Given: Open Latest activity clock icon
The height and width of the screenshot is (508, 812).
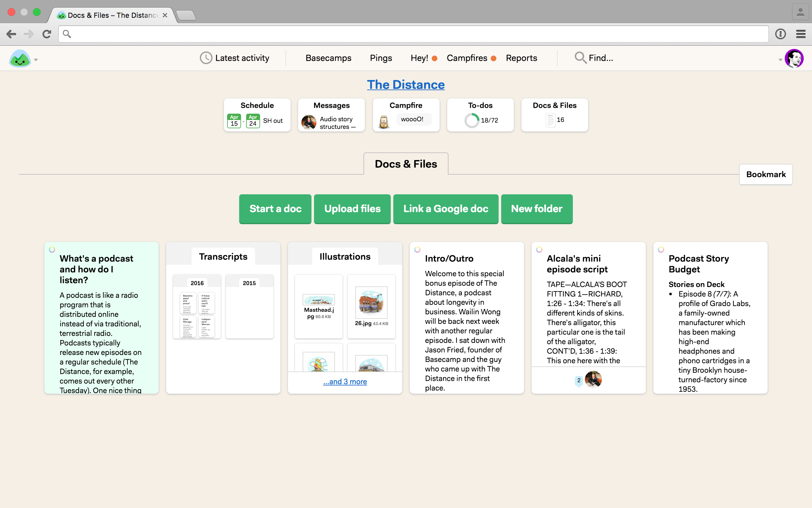Looking at the screenshot, I should [206, 58].
